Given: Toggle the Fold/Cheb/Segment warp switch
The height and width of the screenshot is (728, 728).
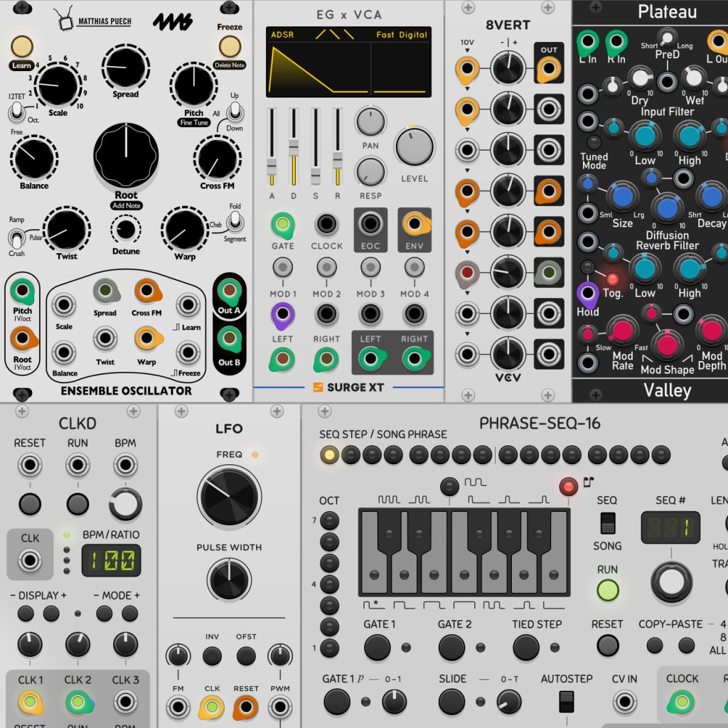Looking at the screenshot, I should [235, 222].
